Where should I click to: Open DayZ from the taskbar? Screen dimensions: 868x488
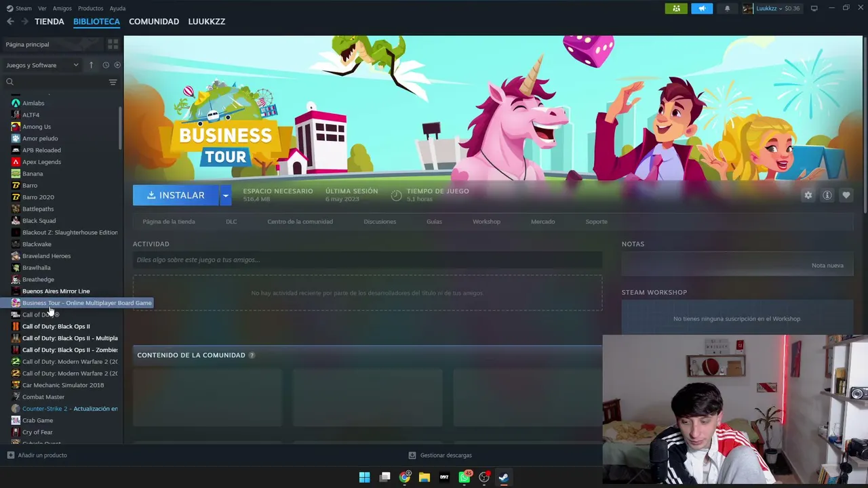tap(444, 477)
